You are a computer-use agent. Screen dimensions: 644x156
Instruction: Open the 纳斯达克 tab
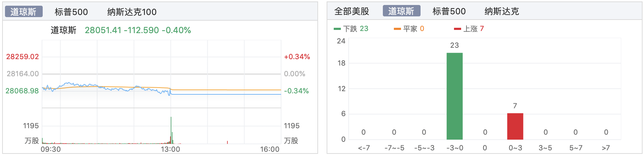502,11
